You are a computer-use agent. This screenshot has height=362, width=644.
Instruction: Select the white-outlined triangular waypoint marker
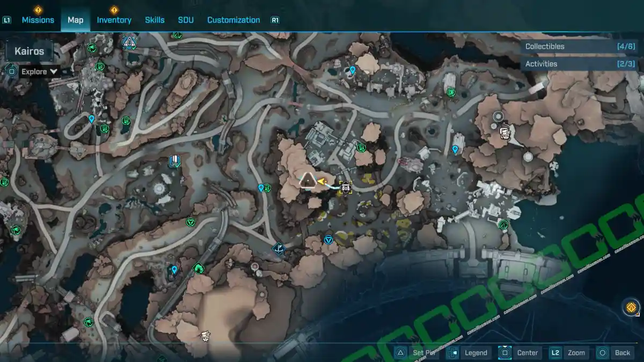point(308,181)
